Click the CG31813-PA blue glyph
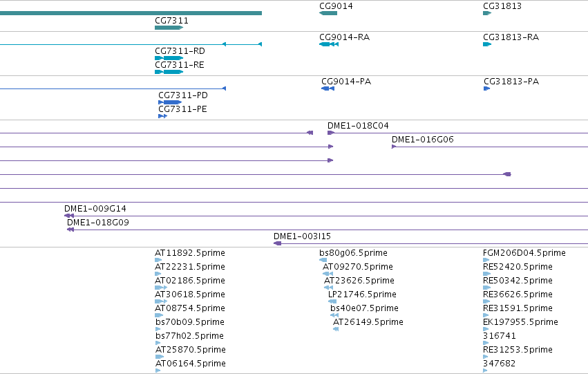588x374 pixels. click(486, 88)
